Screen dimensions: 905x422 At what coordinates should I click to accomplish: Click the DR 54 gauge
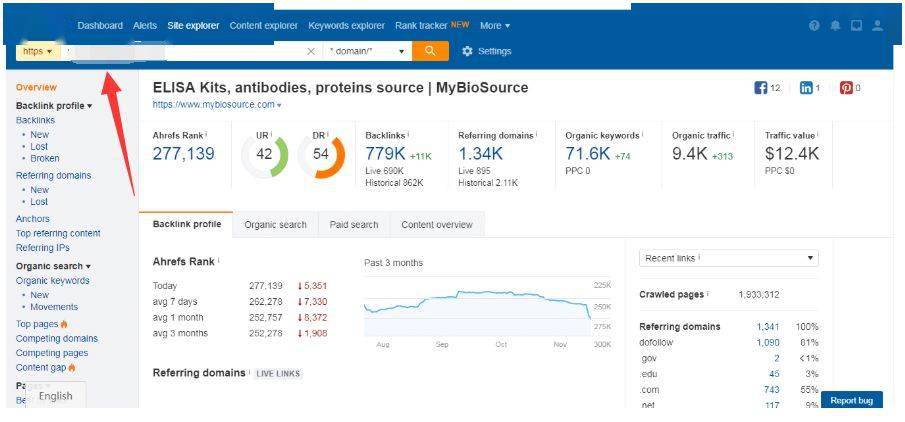(321, 154)
